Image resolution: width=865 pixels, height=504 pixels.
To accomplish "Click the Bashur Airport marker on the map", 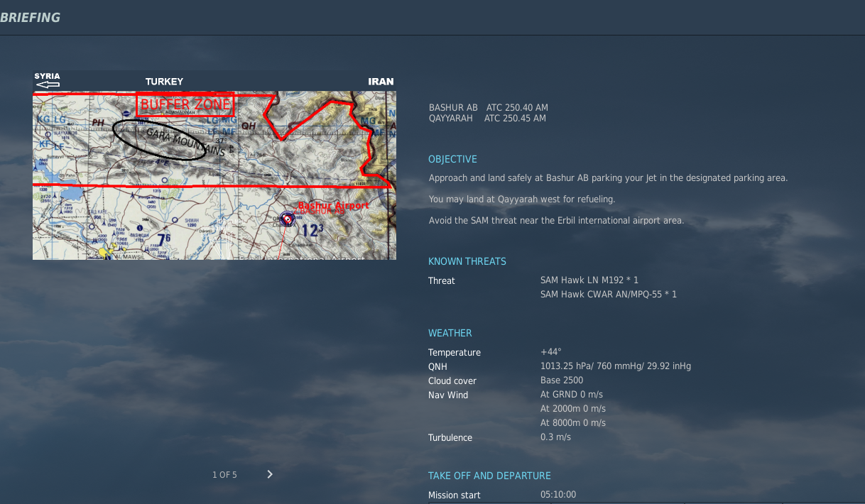I will [287, 219].
